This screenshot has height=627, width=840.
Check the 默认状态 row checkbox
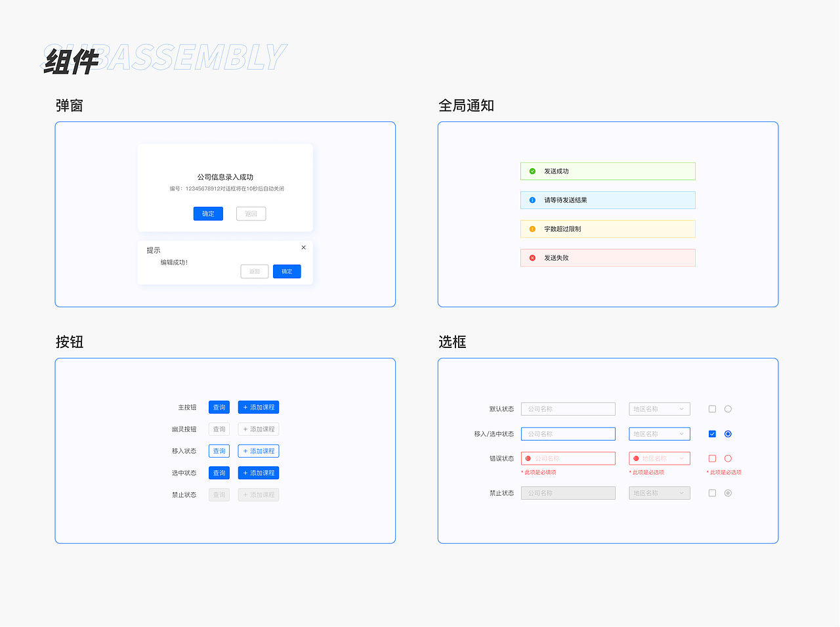click(712, 409)
